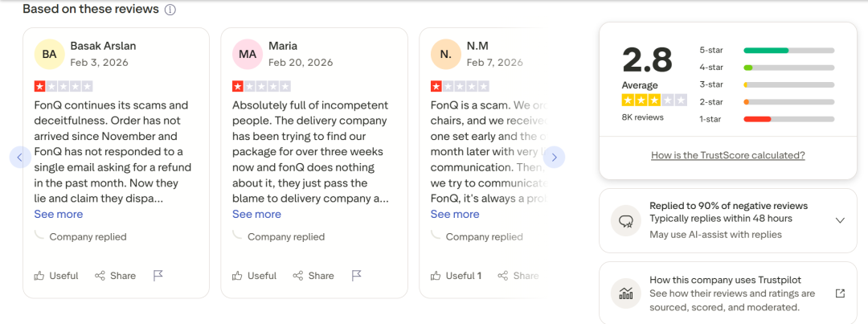Expand Basak Arslan's review with See more

pyautogui.click(x=58, y=215)
